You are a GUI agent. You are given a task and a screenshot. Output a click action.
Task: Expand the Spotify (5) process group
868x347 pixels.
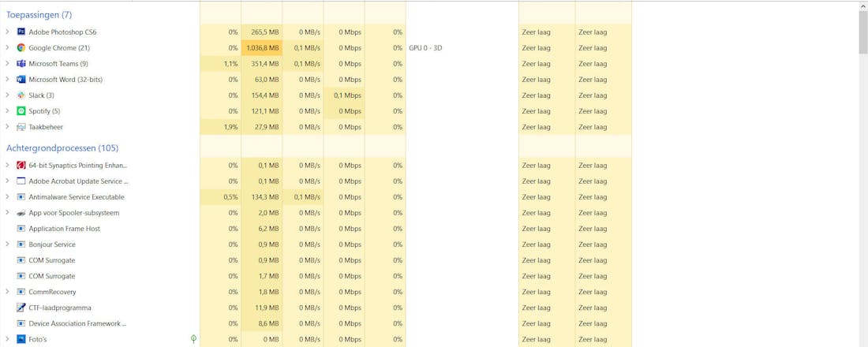(8, 111)
